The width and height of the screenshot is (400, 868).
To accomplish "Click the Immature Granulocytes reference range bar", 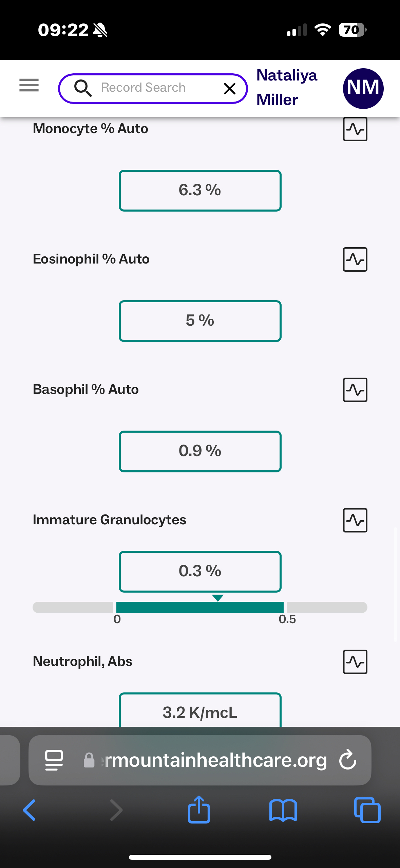I will (200, 607).
